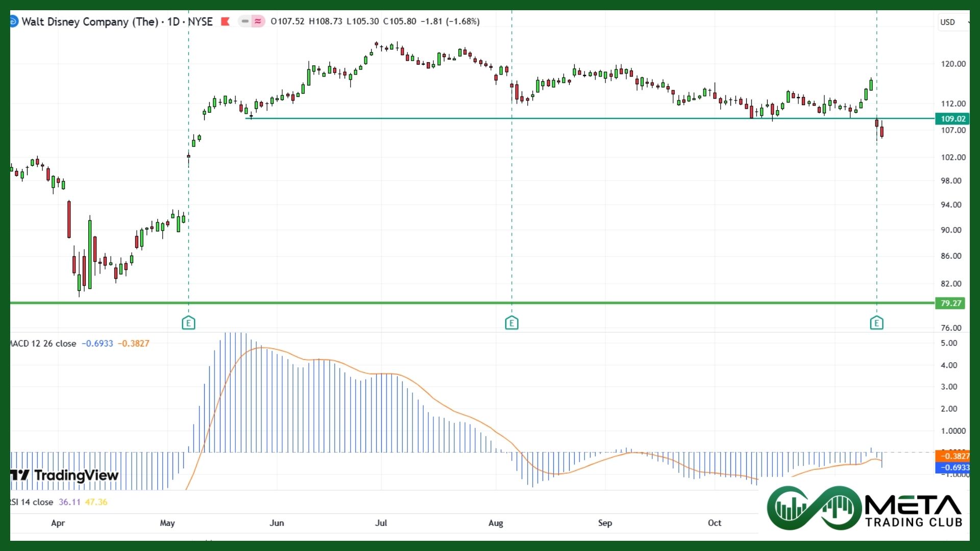Click the red flag marker icon
The width and height of the screenshot is (980, 551).
point(225,21)
